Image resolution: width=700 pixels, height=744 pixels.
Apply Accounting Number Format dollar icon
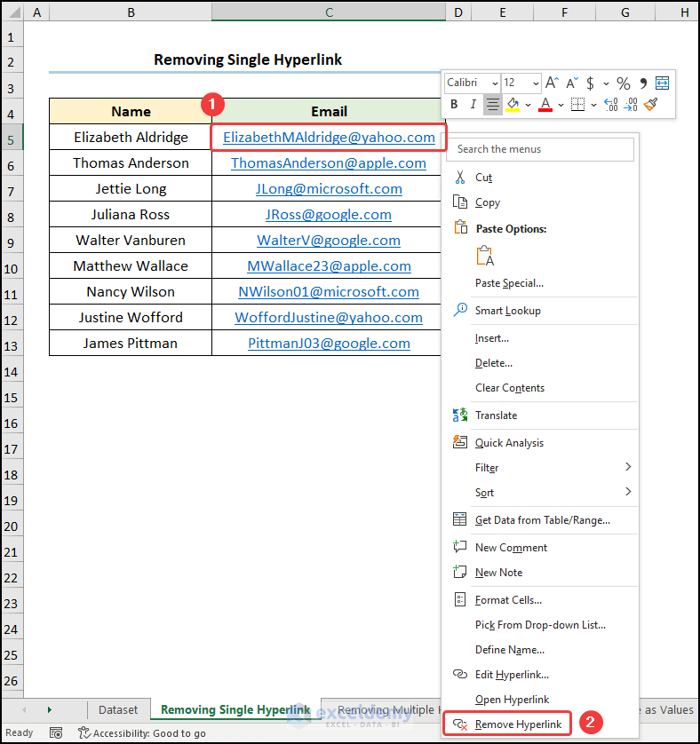[590, 83]
